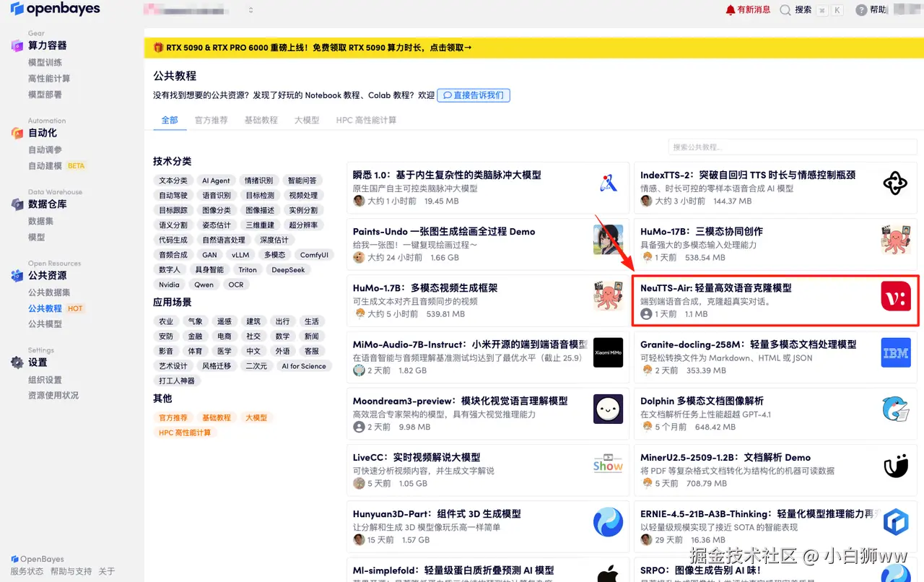Open the NeuTTS-Air: 轻量高效语音克隆模型 title
This screenshot has width=924, height=582.
(716, 287)
